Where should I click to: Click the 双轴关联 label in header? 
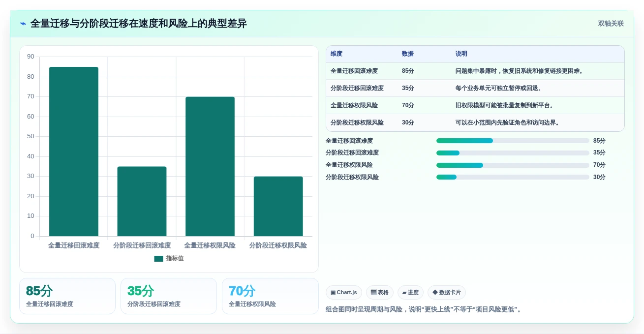coord(611,24)
